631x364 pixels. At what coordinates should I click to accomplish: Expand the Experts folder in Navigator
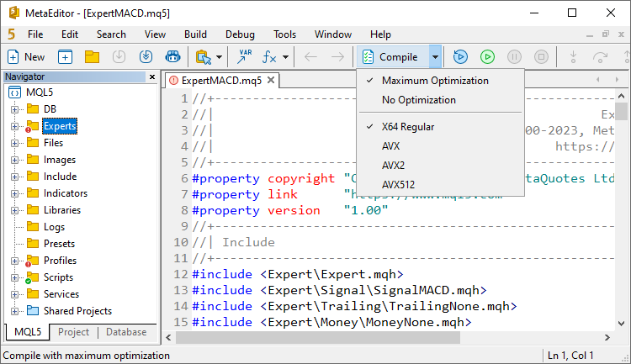click(x=15, y=126)
